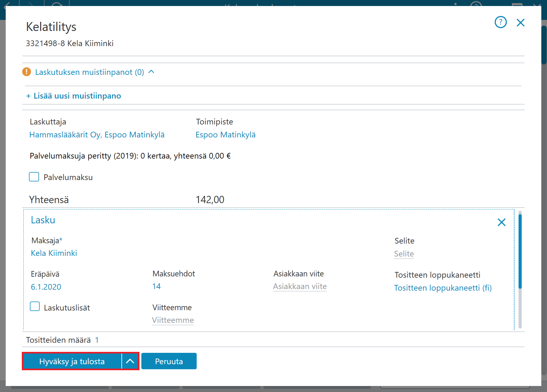
Task: Tick the Laskutuslisät checkbox
Action: click(x=35, y=306)
